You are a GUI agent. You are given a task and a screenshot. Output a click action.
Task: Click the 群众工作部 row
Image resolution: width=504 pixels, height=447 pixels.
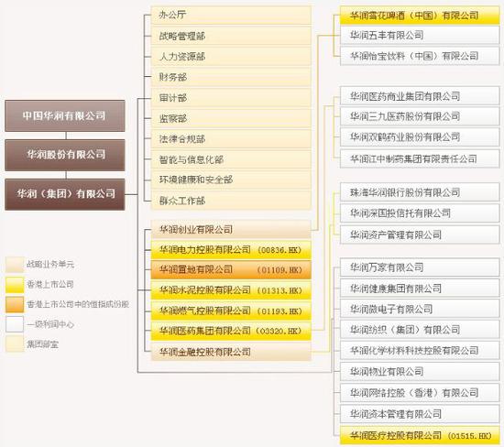pos(231,201)
